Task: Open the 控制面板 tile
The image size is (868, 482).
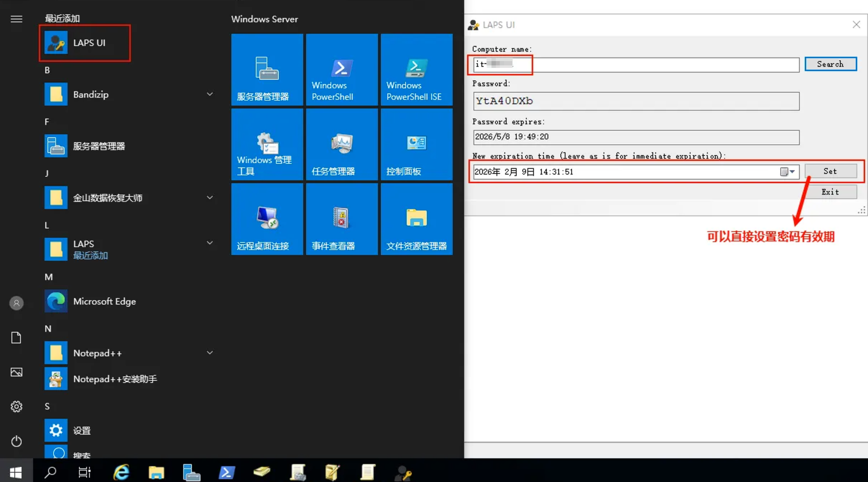Action: coord(416,144)
